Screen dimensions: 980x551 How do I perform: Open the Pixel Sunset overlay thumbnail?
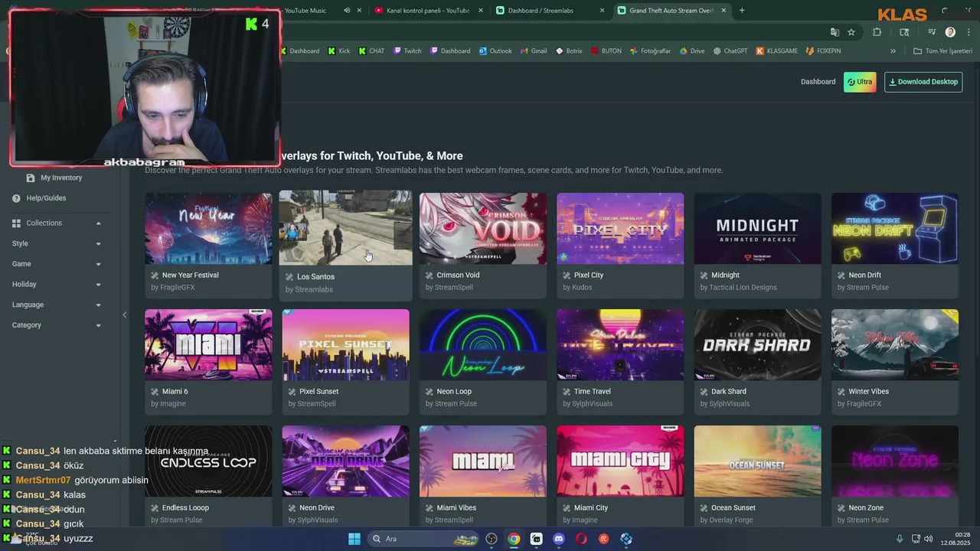(x=345, y=344)
